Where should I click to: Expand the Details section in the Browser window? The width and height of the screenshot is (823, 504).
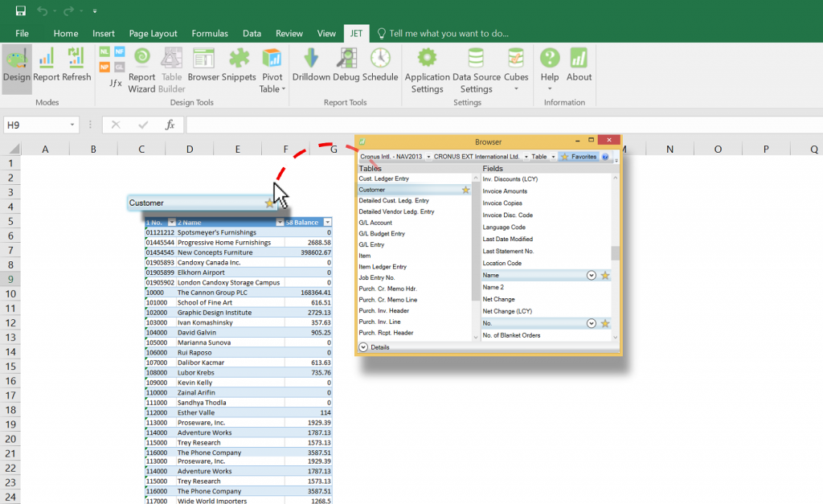[363, 347]
